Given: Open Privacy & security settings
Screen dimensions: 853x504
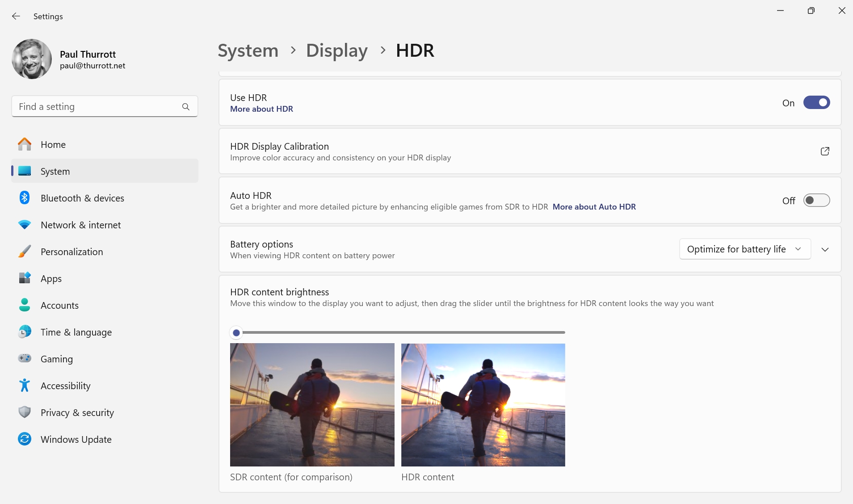Looking at the screenshot, I should [x=77, y=412].
